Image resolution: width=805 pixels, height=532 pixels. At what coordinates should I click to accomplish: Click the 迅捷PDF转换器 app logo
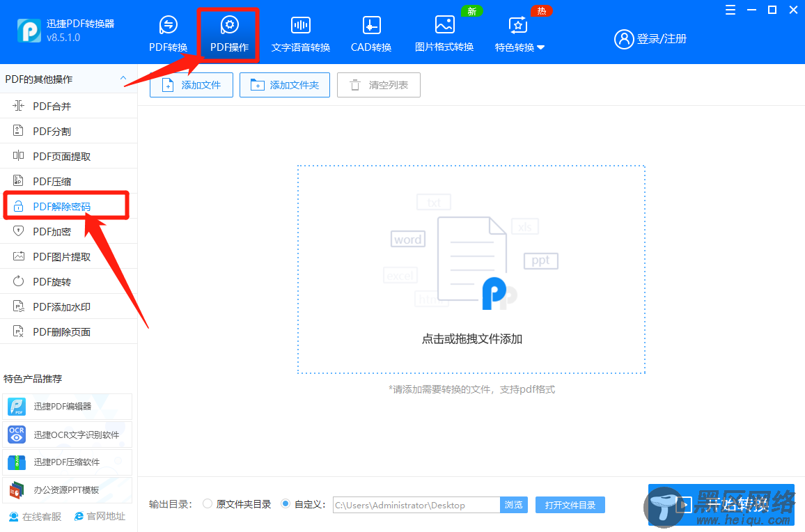click(x=29, y=31)
